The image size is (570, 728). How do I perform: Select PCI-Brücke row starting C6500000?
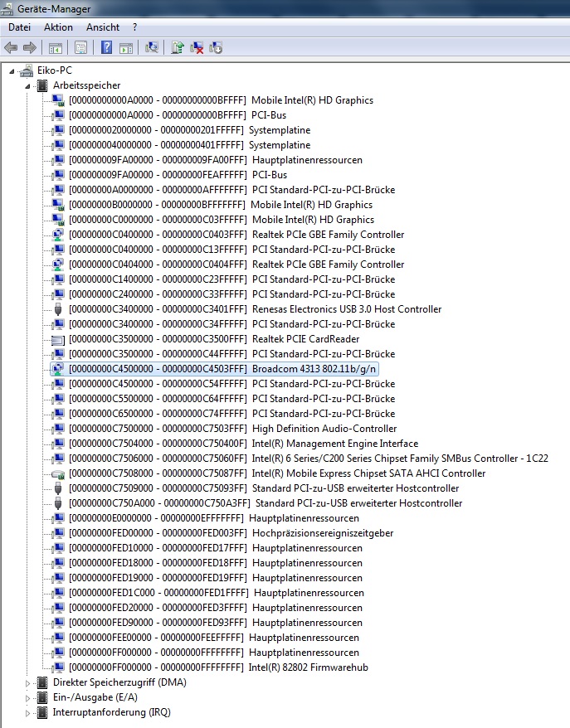point(231,414)
